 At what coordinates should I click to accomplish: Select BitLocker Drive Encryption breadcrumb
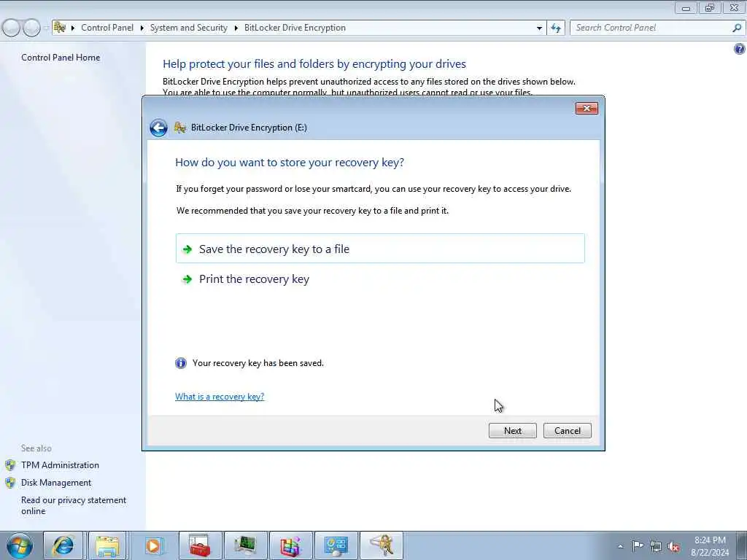295,28
